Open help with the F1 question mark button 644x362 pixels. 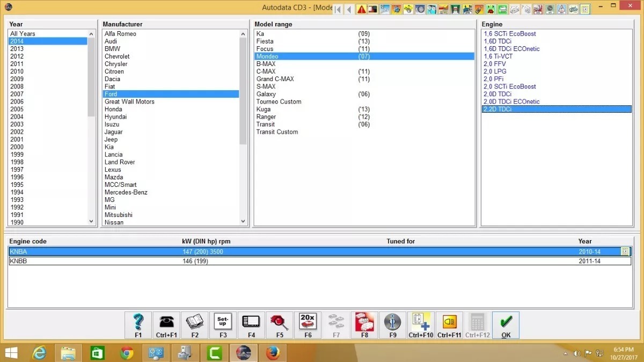pyautogui.click(x=138, y=325)
